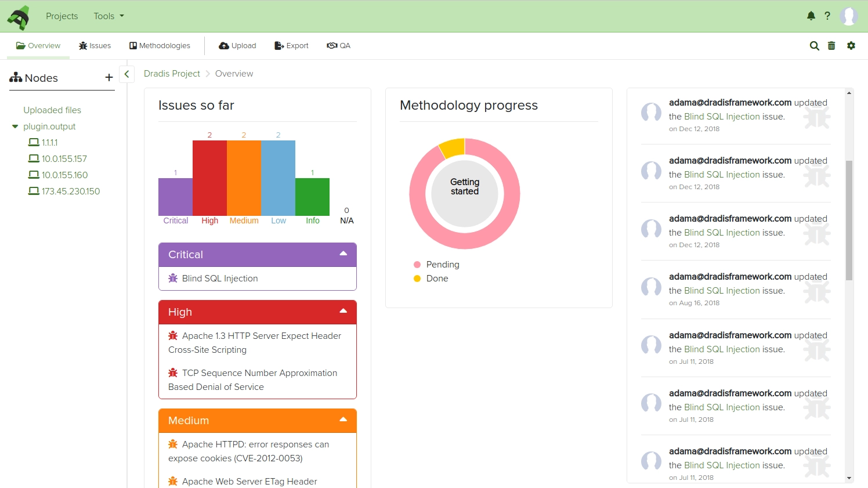Click the N/A chart axis label
The height and width of the screenshot is (488, 868).
coord(346,220)
